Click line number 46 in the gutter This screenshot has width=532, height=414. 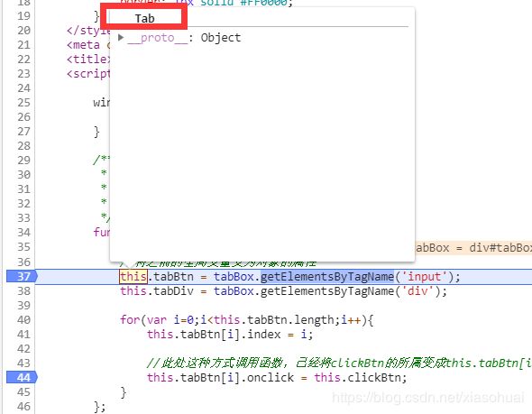point(23,407)
